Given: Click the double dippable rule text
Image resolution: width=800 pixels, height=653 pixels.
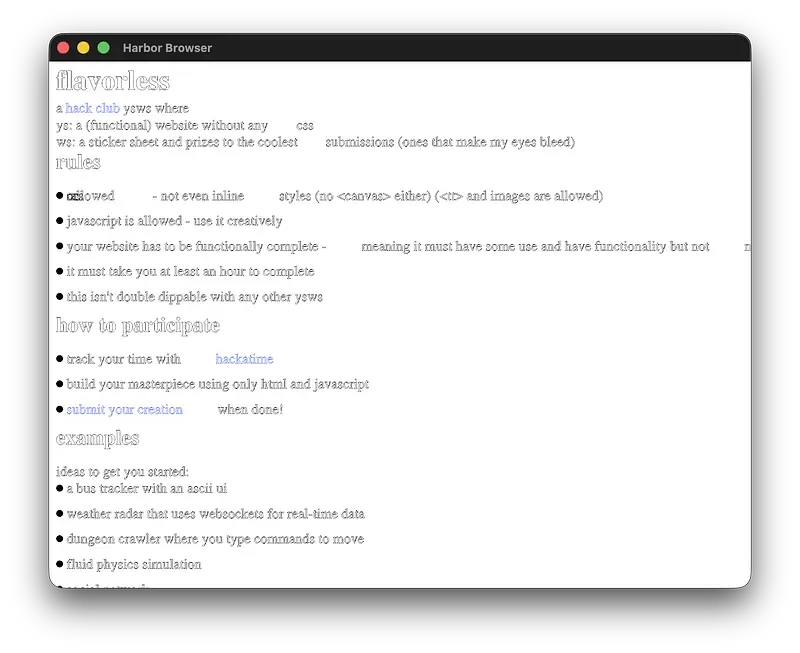Looking at the screenshot, I should (194, 297).
